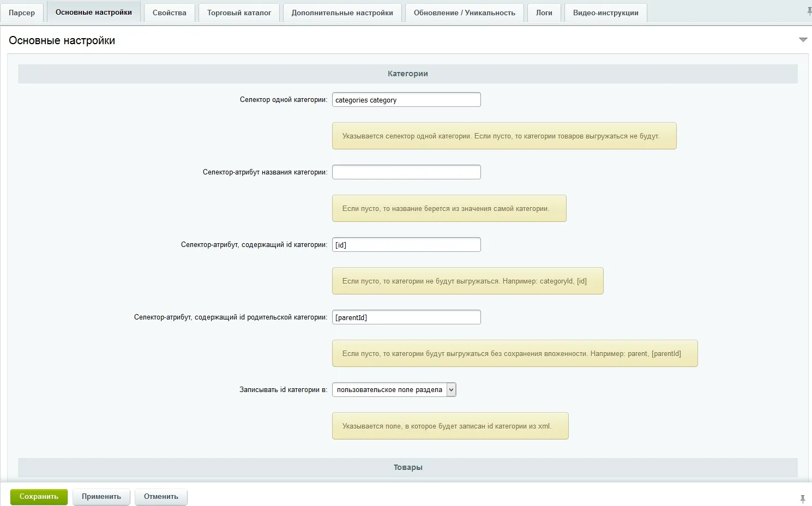Switch to the Парсер tab

coord(22,13)
